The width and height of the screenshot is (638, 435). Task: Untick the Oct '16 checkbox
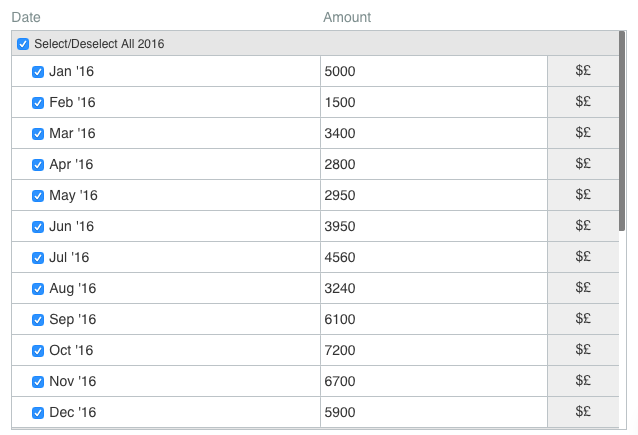(x=38, y=351)
